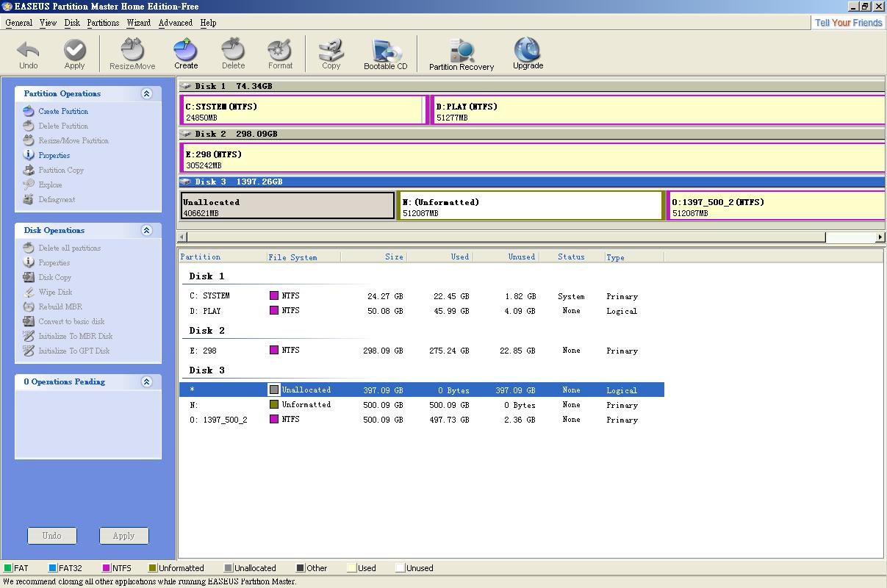Select the E: 298 row in partition list
Viewport: 887px width, 588px height.
[x=204, y=351]
